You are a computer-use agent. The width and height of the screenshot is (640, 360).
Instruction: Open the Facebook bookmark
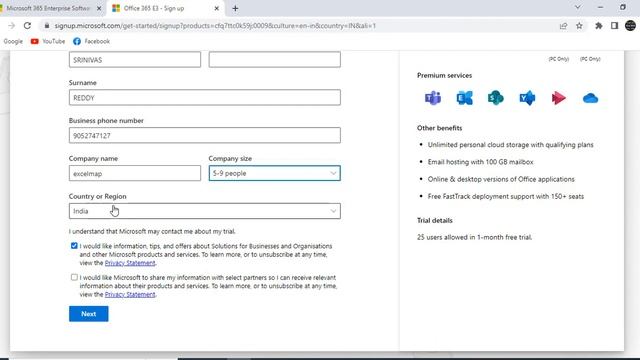pyautogui.click(x=91, y=41)
